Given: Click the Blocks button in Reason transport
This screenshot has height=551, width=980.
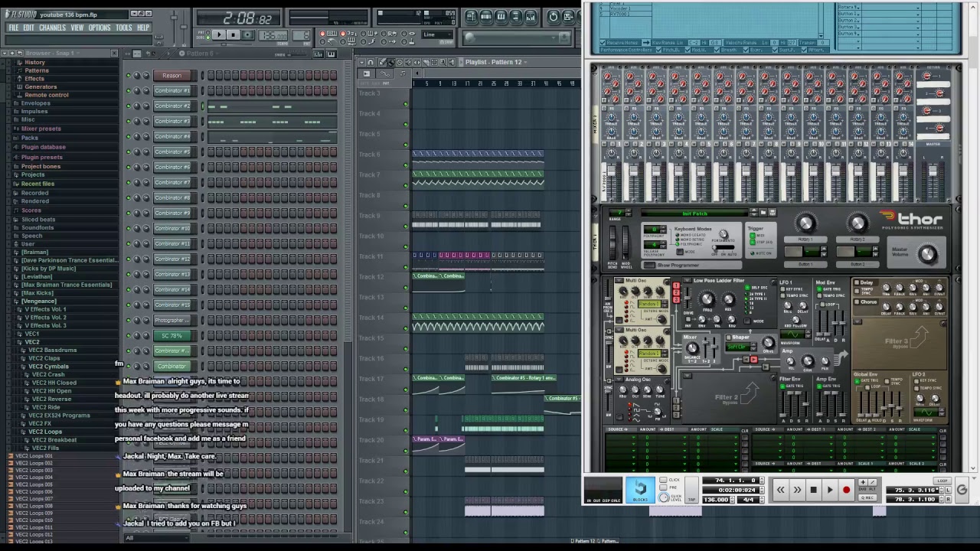Looking at the screenshot, I should click(640, 488).
